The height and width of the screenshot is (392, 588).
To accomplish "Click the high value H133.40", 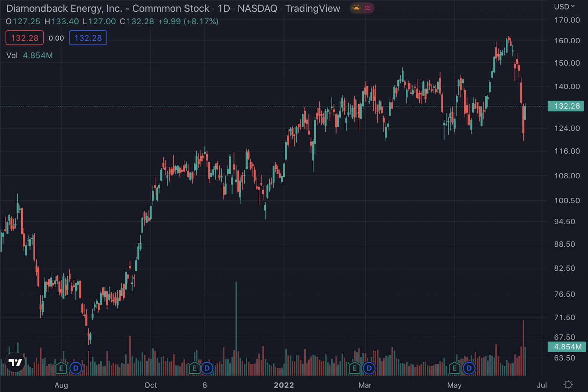I will pyautogui.click(x=62, y=22).
